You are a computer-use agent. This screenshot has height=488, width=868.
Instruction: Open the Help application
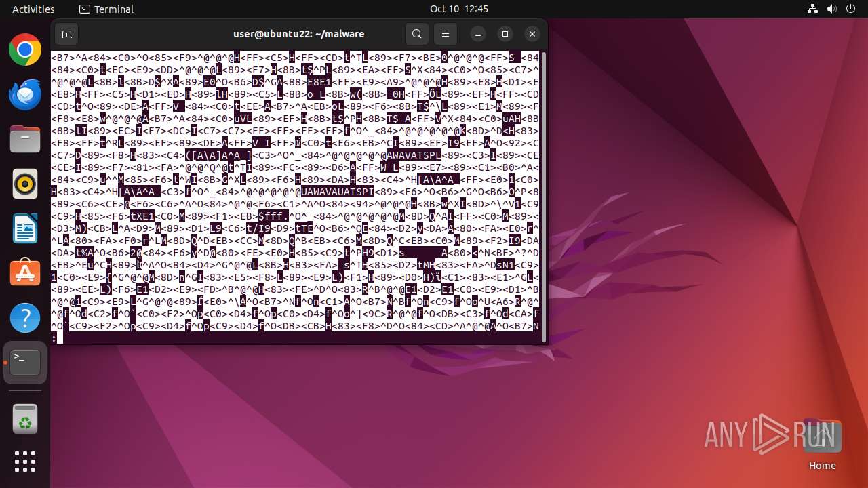click(x=25, y=318)
